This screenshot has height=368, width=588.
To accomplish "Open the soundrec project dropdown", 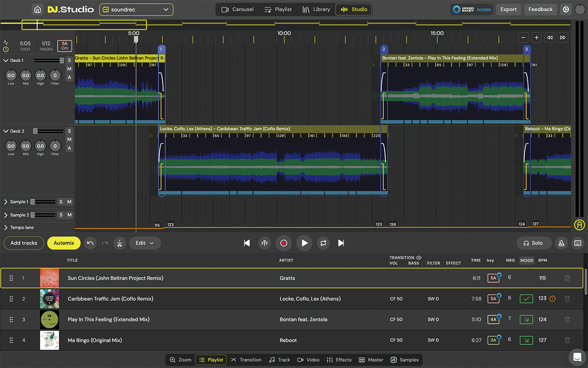I will pyautogui.click(x=136, y=9).
